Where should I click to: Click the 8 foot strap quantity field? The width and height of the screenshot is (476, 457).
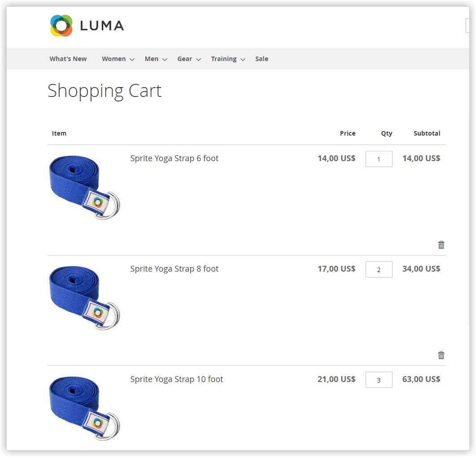[379, 269]
